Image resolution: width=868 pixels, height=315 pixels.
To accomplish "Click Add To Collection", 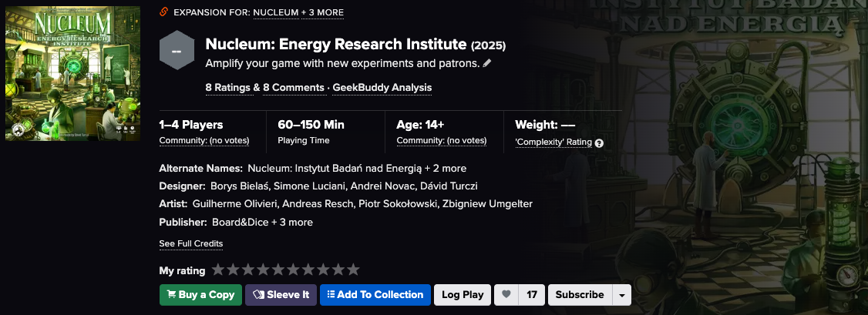I will pyautogui.click(x=375, y=295).
